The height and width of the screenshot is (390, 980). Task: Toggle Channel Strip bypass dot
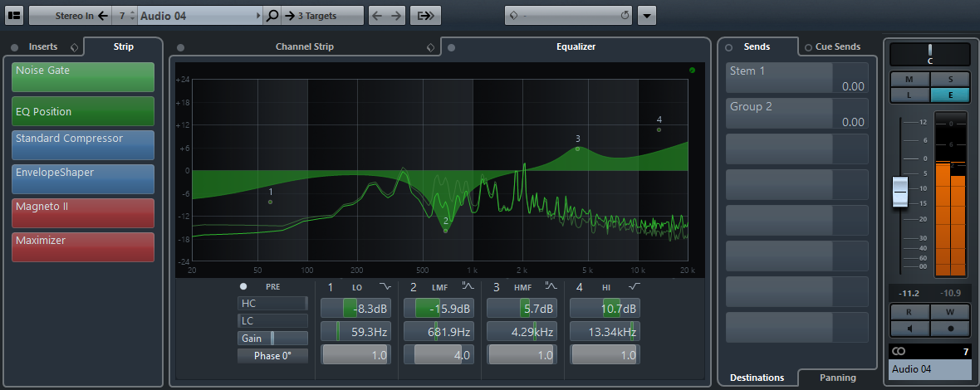click(180, 47)
